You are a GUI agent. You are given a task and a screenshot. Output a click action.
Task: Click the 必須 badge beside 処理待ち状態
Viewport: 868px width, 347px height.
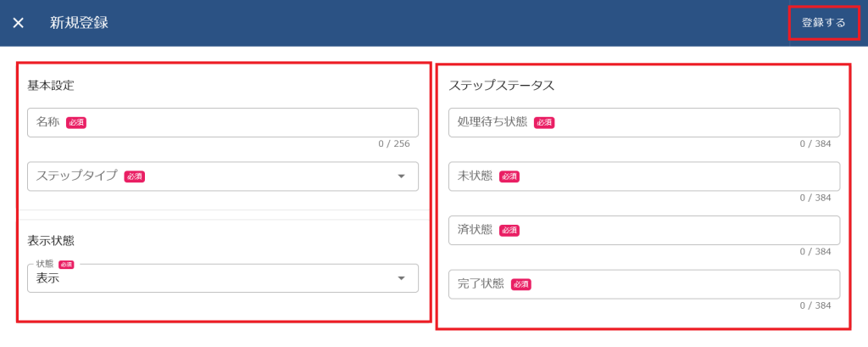click(544, 122)
